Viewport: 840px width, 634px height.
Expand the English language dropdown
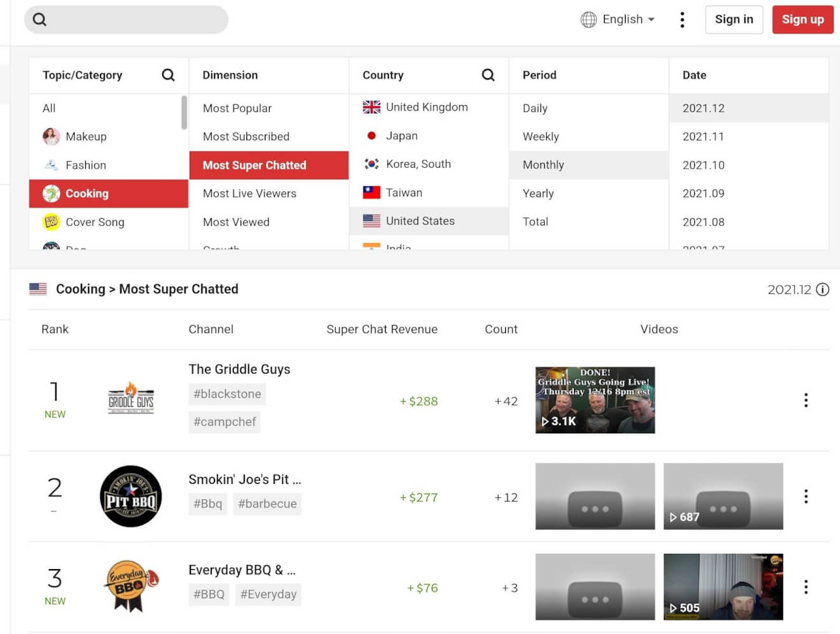[x=629, y=20]
